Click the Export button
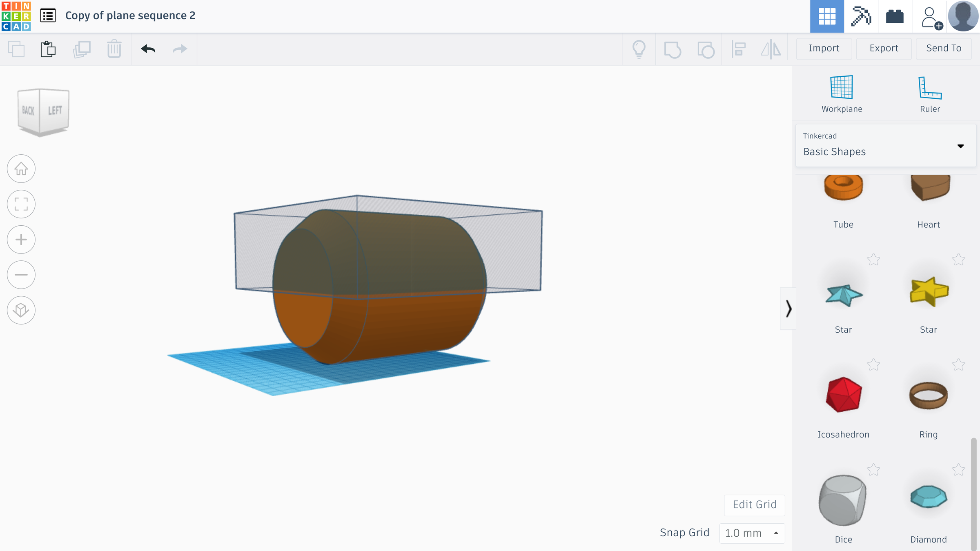This screenshot has width=980, height=551. coord(884,49)
